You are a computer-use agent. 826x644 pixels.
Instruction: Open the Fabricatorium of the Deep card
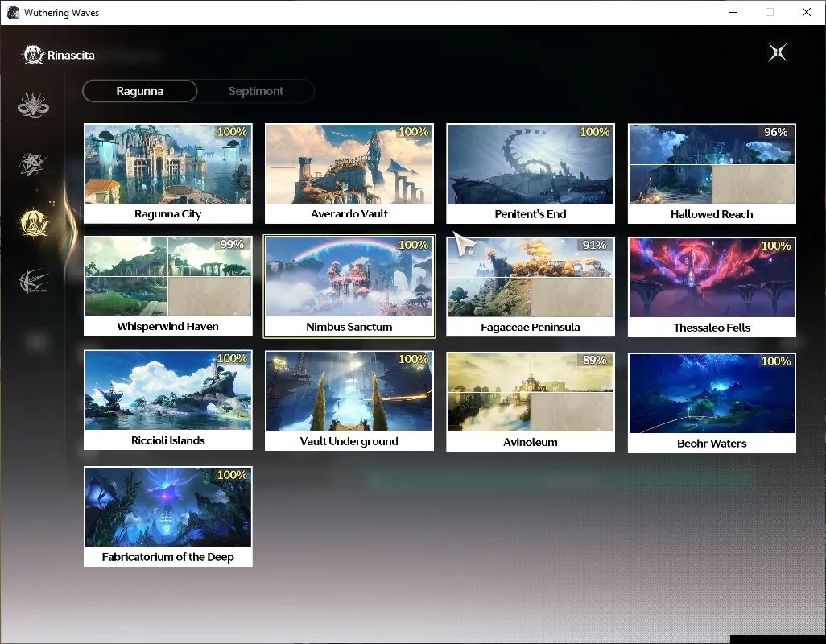(x=168, y=517)
